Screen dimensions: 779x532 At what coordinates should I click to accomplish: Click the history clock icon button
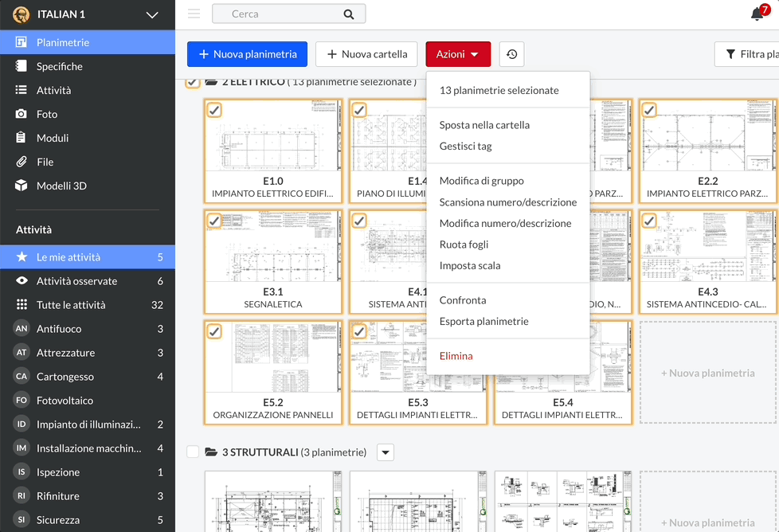pyautogui.click(x=511, y=54)
